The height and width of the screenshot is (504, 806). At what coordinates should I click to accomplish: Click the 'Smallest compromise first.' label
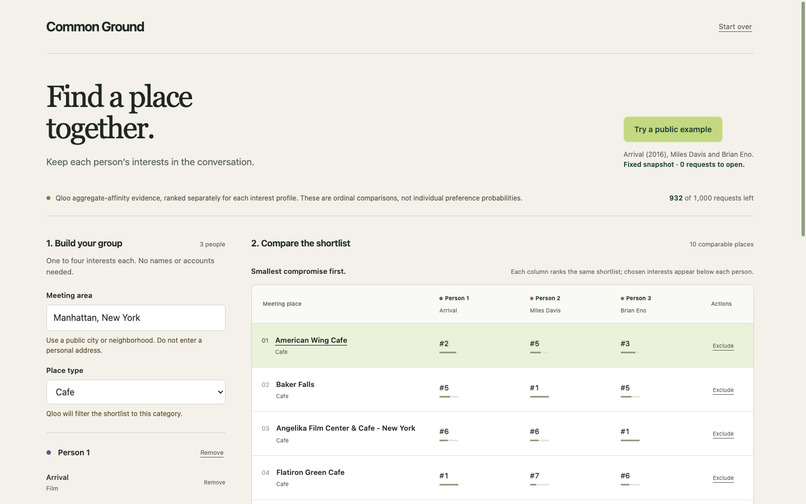(298, 271)
